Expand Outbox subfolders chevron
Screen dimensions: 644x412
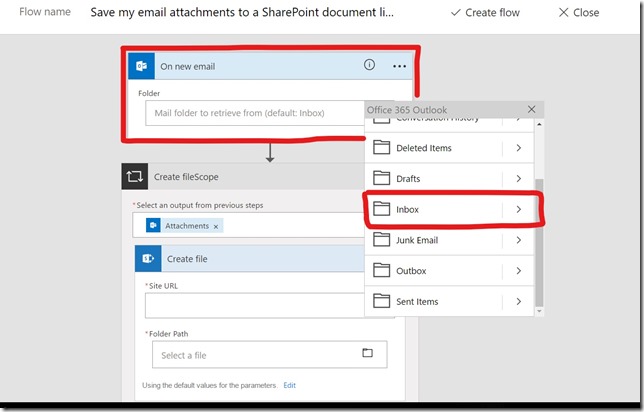pos(519,271)
